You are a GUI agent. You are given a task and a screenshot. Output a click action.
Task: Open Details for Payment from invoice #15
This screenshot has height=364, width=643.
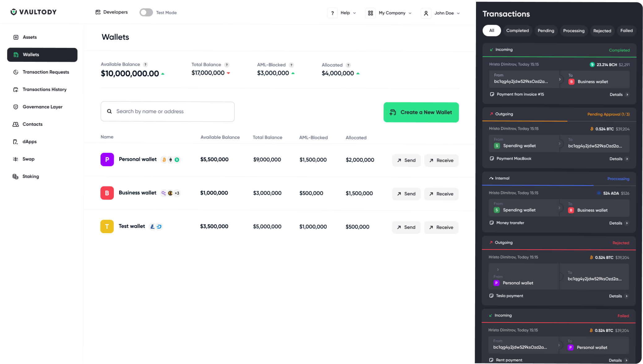(x=619, y=95)
